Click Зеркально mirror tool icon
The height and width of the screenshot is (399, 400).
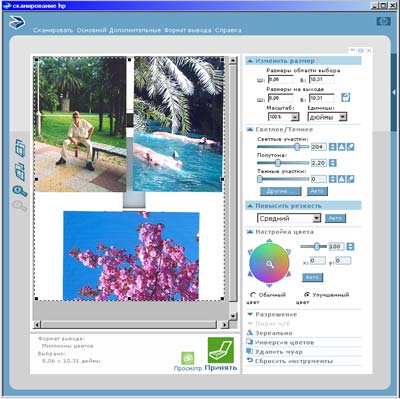[x=250, y=333]
